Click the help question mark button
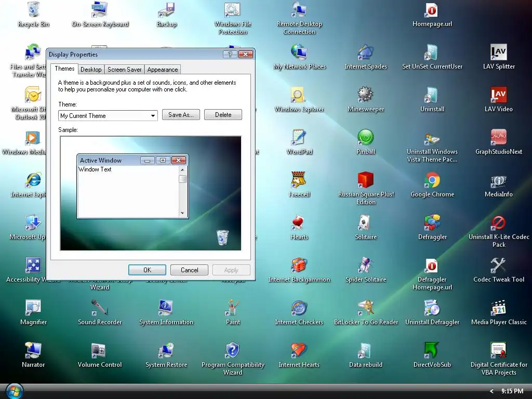Viewport: 532px width, 399px height. point(230,54)
